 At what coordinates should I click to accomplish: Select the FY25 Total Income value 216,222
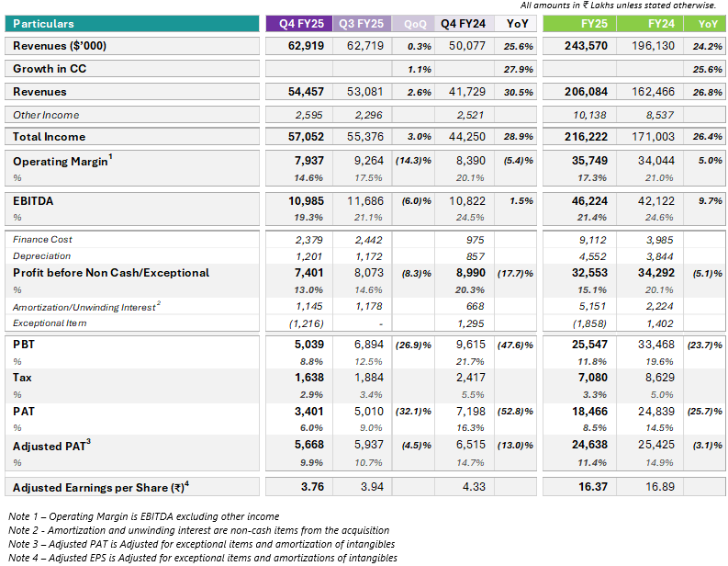(x=586, y=137)
